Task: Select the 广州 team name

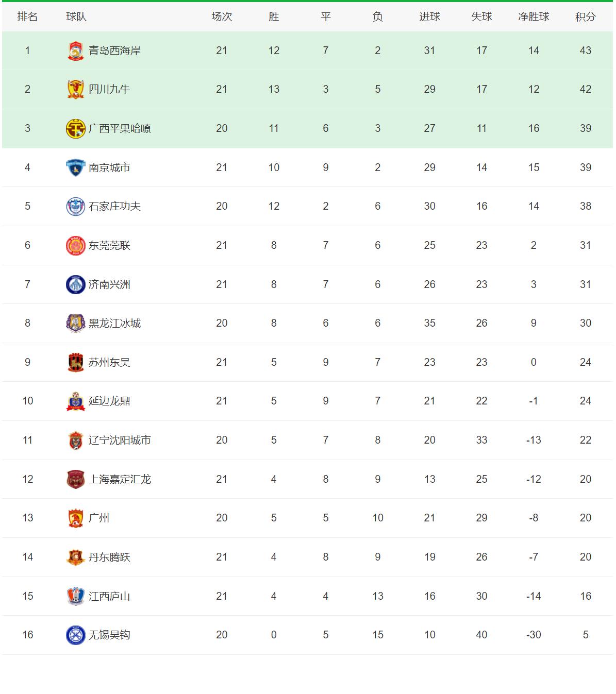Action: tap(99, 518)
